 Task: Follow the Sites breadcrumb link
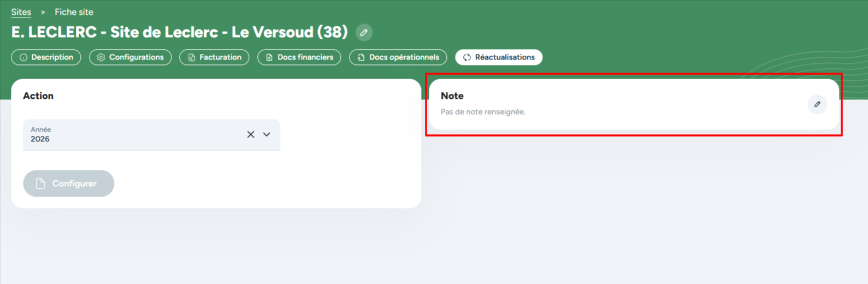21,12
